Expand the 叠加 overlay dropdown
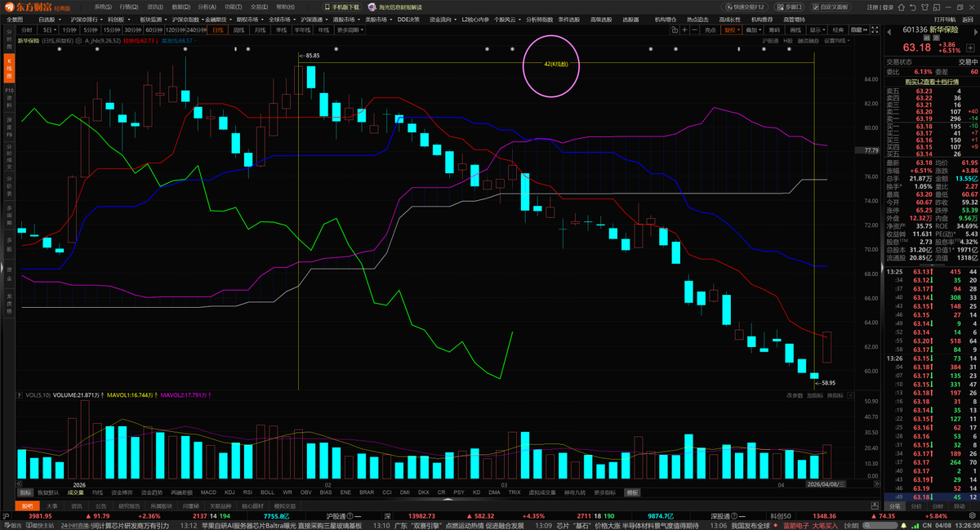The width and height of the screenshot is (980, 530). coord(754,29)
